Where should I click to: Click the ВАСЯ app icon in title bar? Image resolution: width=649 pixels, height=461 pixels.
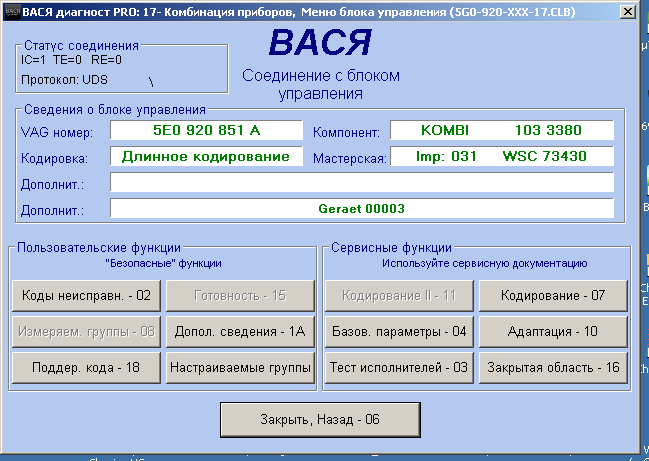(x=12, y=12)
